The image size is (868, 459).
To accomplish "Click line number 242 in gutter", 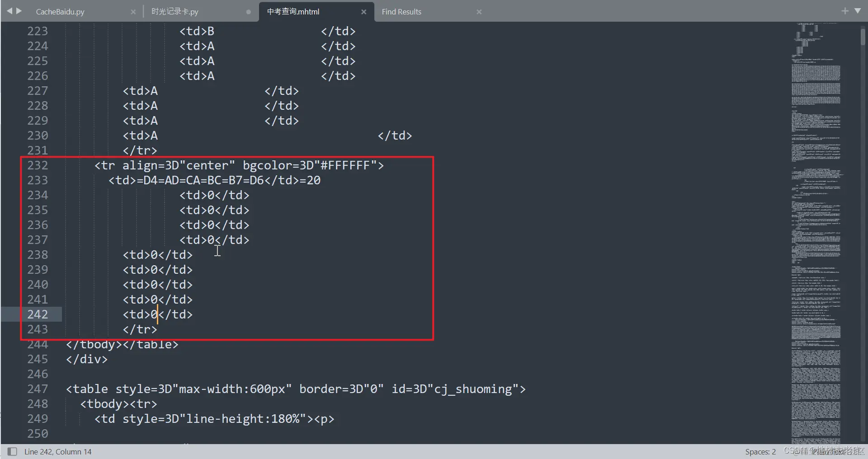I will [x=37, y=314].
